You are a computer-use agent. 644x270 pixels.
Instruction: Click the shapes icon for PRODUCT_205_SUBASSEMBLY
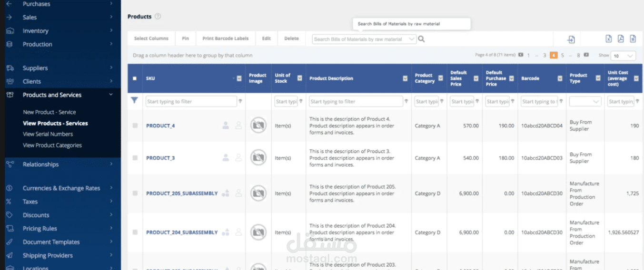click(x=226, y=193)
